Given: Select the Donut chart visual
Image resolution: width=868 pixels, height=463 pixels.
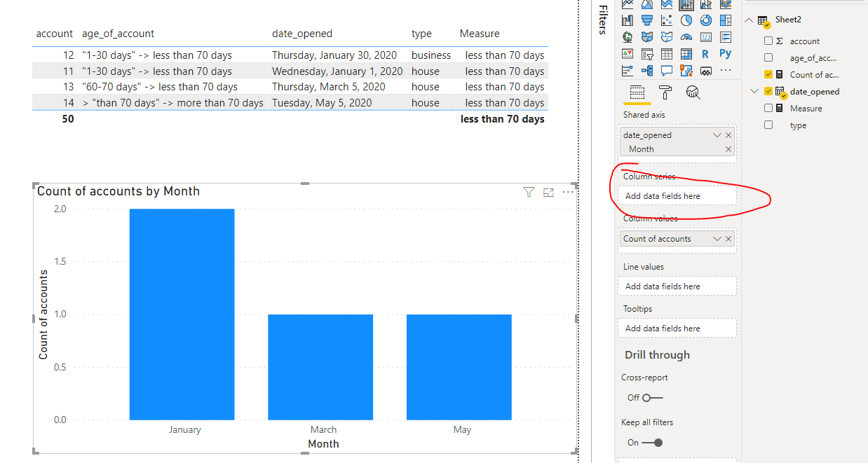Looking at the screenshot, I should [x=706, y=20].
